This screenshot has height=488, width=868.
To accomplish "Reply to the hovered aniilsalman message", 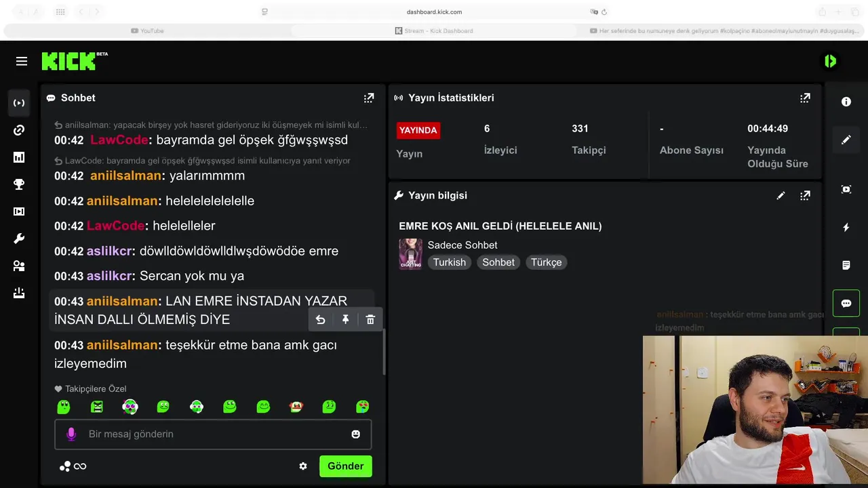I will click(321, 319).
